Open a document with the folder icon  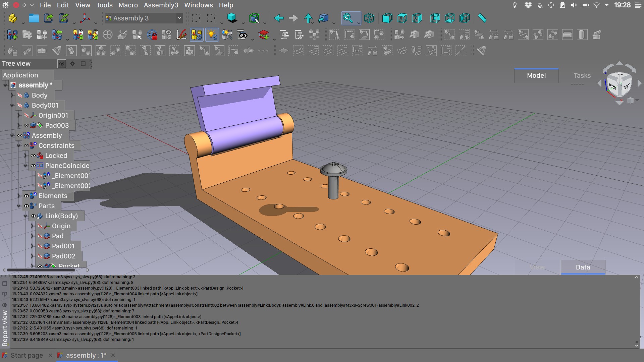34,18
